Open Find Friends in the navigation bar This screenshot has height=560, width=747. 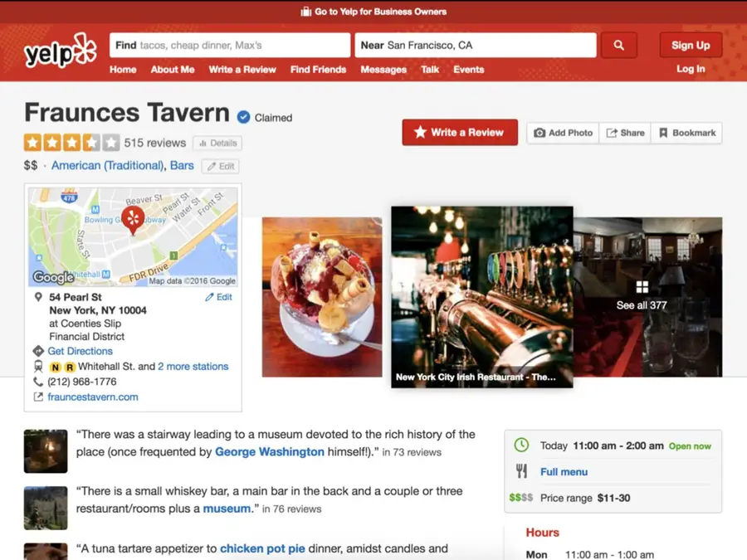click(x=318, y=70)
